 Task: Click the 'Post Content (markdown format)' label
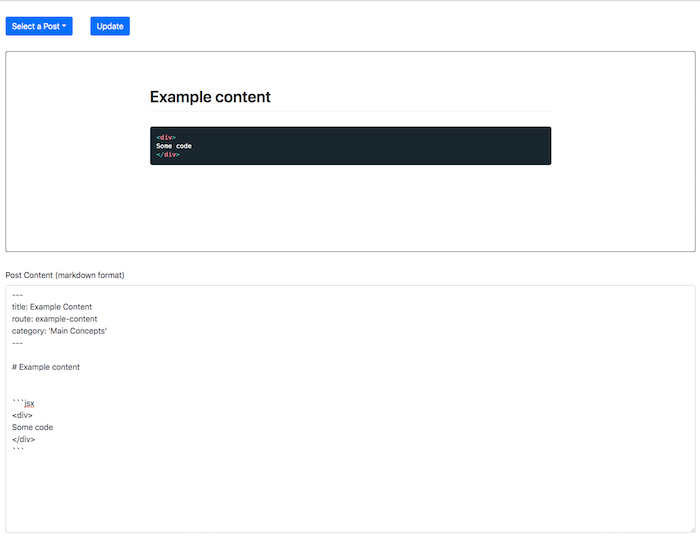65,275
